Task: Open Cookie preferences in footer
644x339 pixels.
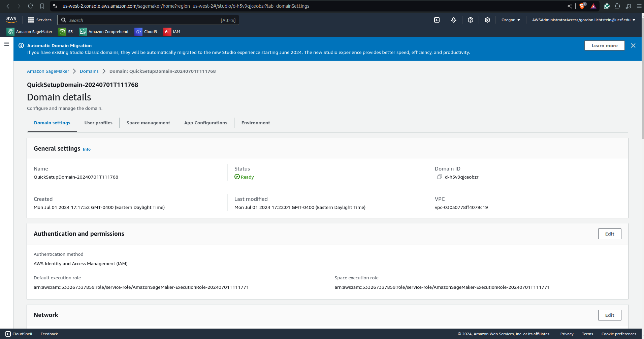Action: point(619,334)
